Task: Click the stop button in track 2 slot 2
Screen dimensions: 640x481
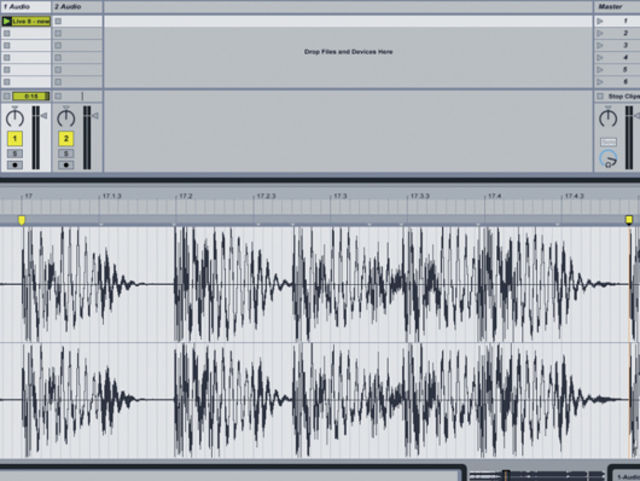Action: 58,33
